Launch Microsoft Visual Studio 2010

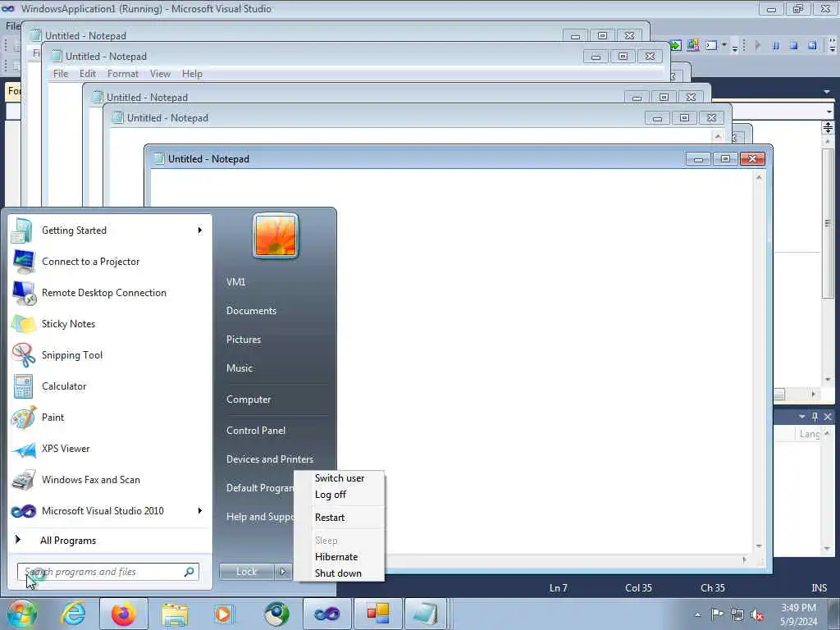click(111, 510)
